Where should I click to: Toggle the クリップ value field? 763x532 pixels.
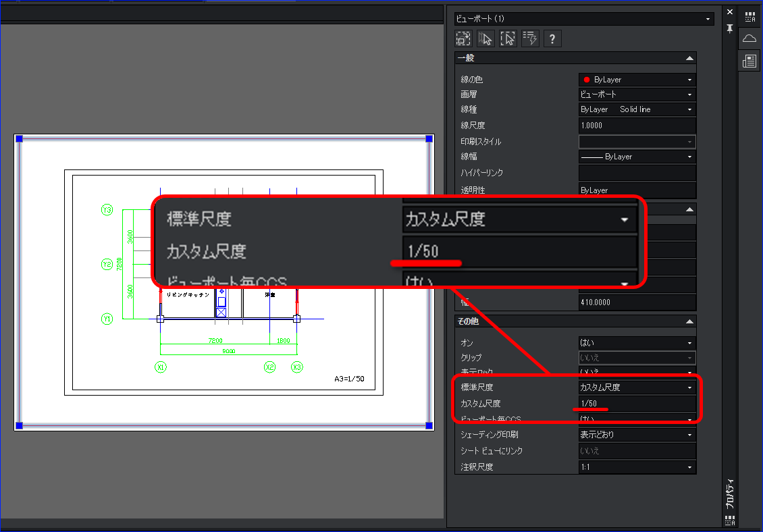(x=637, y=357)
